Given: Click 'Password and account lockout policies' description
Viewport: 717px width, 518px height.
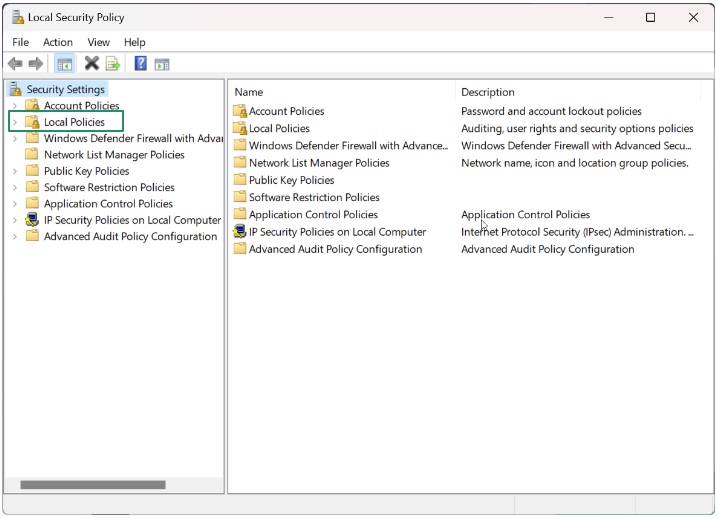Looking at the screenshot, I should pos(551,111).
